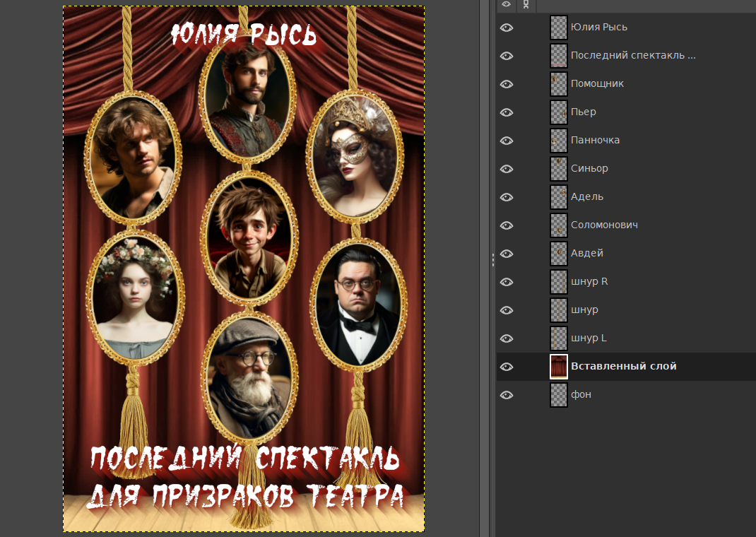
Task: Click the Панночка layer thumbnail
Action: coord(559,141)
